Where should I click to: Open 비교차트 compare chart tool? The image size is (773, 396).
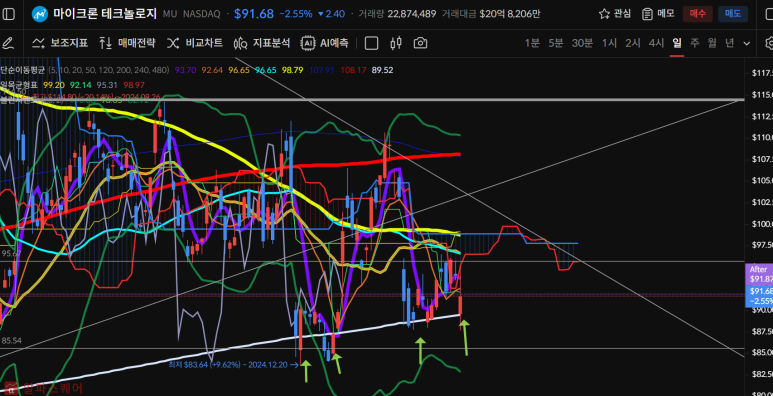pos(194,43)
